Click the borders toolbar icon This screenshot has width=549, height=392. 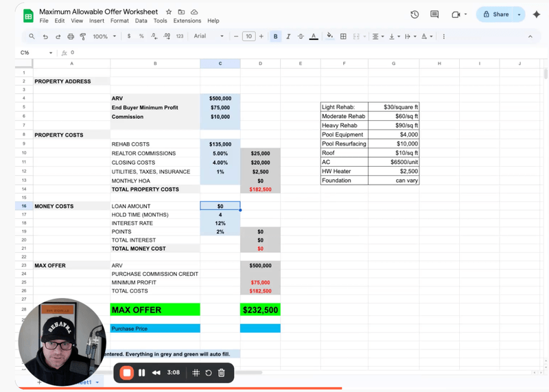(x=343, y=36)
